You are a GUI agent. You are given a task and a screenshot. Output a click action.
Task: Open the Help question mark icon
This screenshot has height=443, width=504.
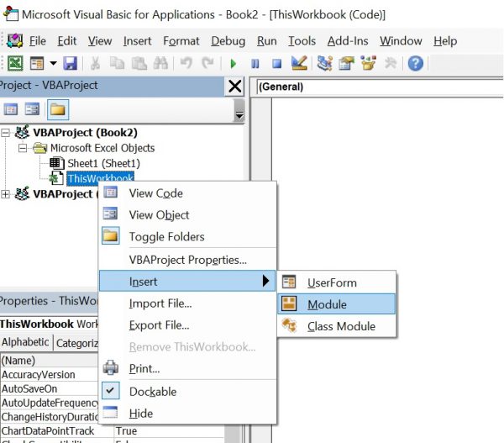tap(414, 64)
